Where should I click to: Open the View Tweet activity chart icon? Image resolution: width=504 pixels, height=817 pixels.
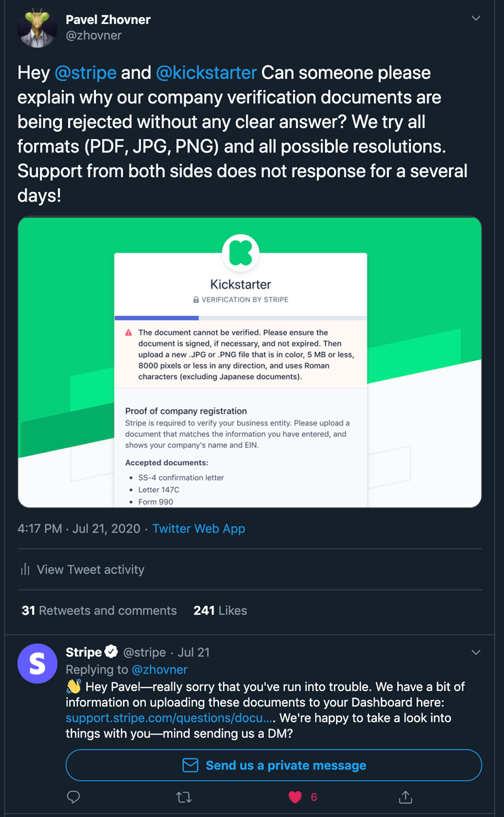pos(25,569)
